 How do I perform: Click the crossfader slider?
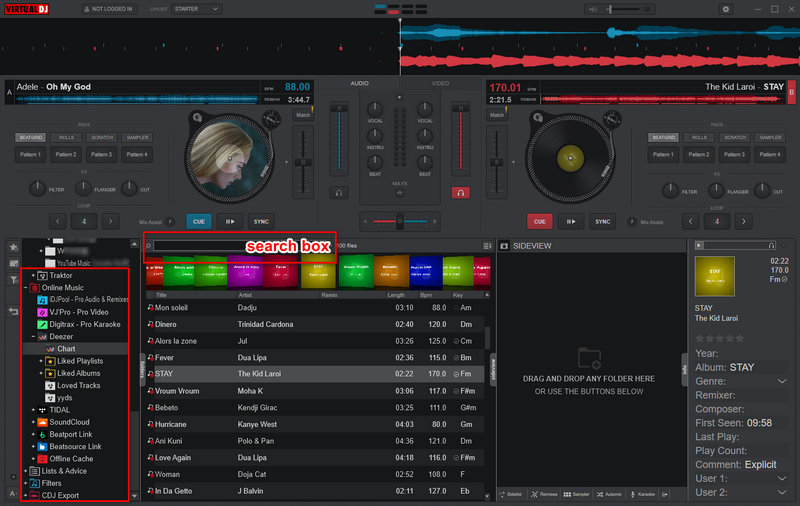pos(400,221)
